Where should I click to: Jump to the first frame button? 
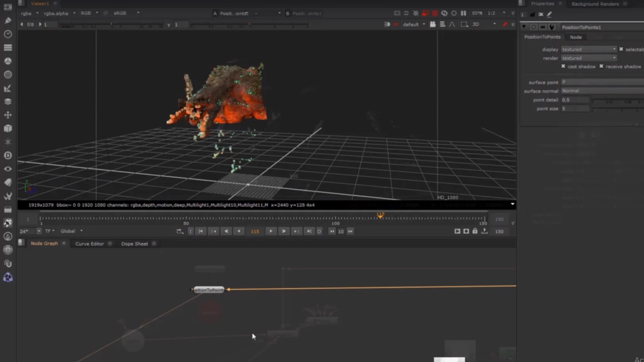coord(200,231)
